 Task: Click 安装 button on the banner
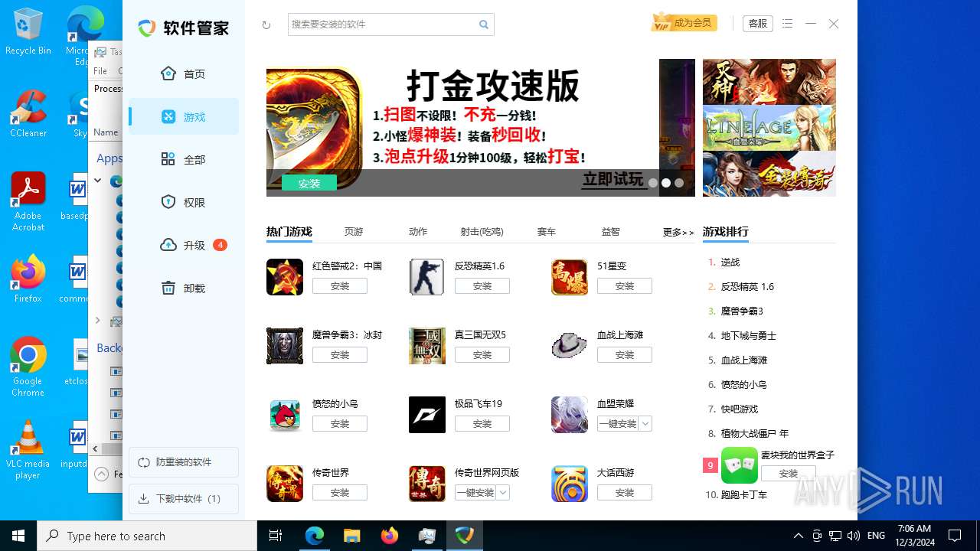[x=309, y=183]
